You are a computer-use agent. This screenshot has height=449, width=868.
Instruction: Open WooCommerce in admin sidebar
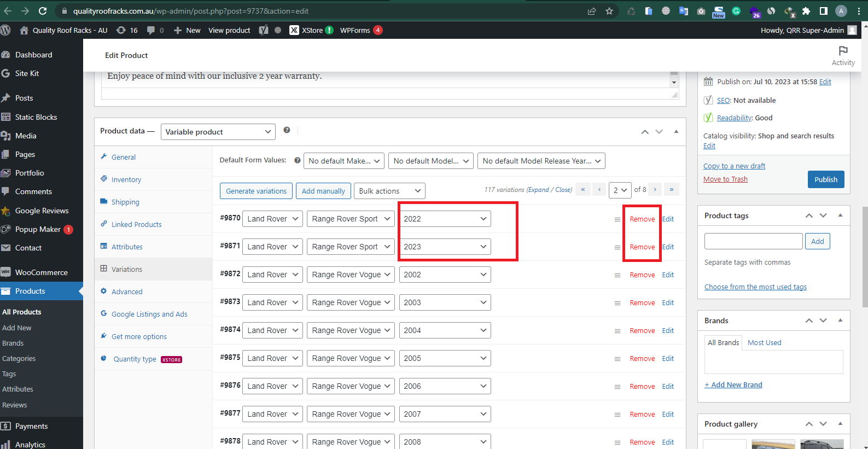click(42, 272)
